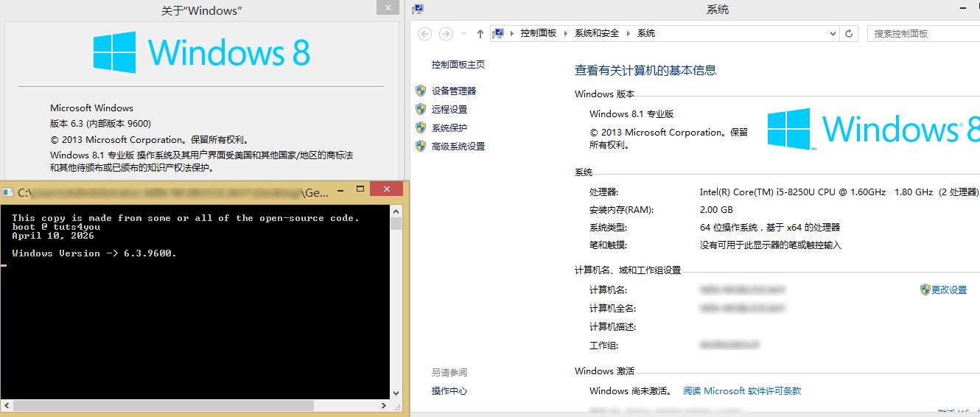Open the recent locations dropdown arrow
The image size is (980, 417).
click(x=463, y=34)
